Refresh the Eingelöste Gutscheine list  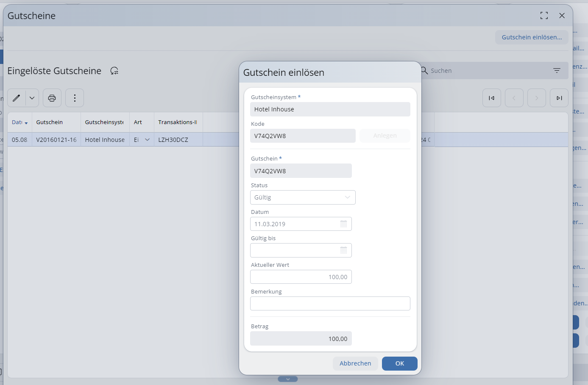[x=114, y=71]
